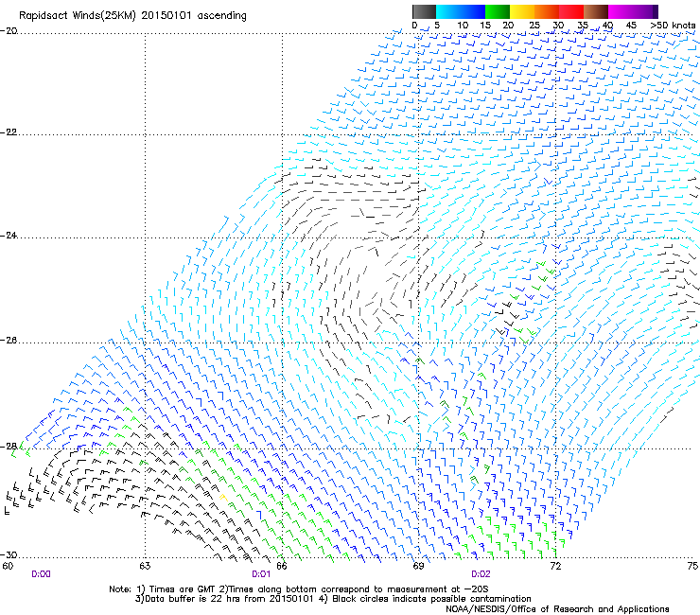Click the NOAA/NESDIS credit text

(x=557, y=609)
